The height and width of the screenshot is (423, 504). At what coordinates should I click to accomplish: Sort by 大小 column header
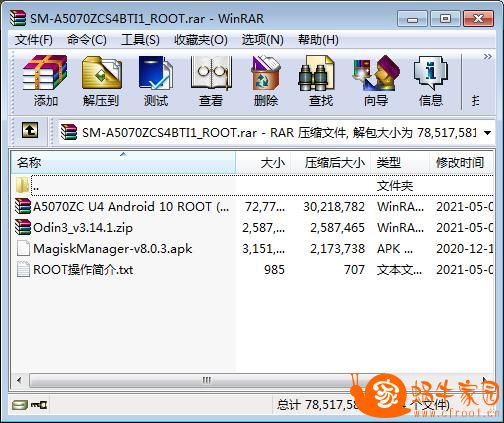[263, 163]
